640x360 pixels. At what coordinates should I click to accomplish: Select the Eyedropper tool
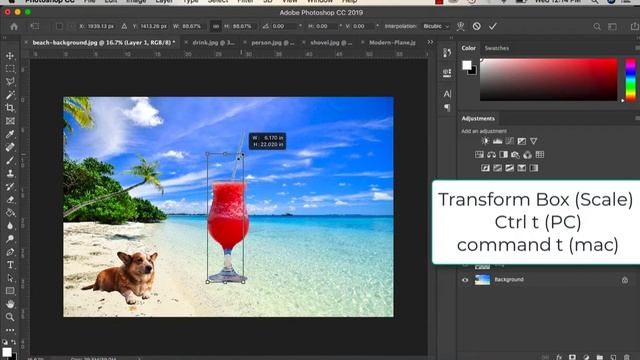[x=10, y=134]
